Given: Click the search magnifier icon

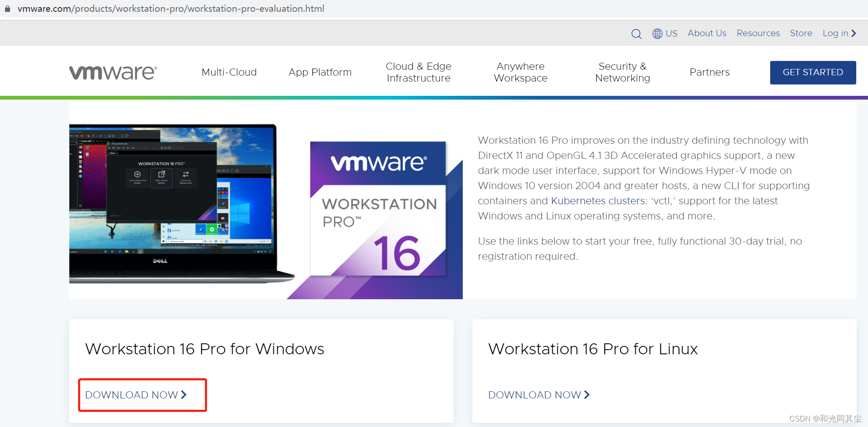Looking at the screenshot, I should [636, 34].
